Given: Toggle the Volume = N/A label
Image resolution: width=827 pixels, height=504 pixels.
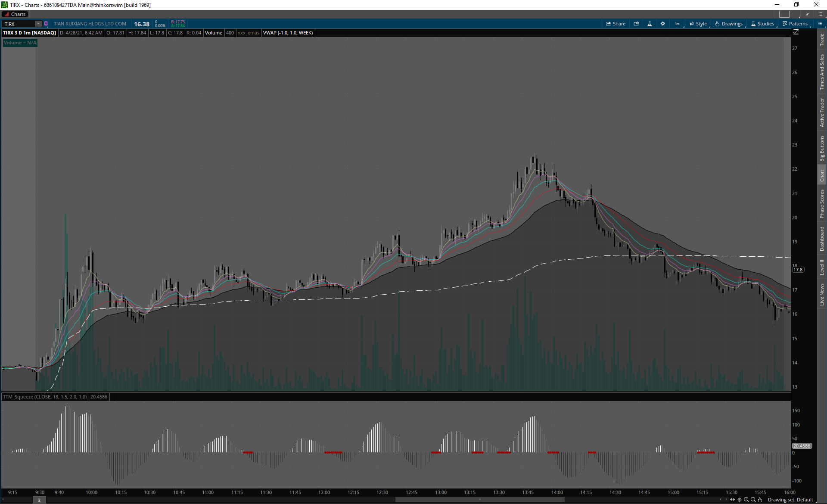Looking at the screenshot, I should [20, 43].
